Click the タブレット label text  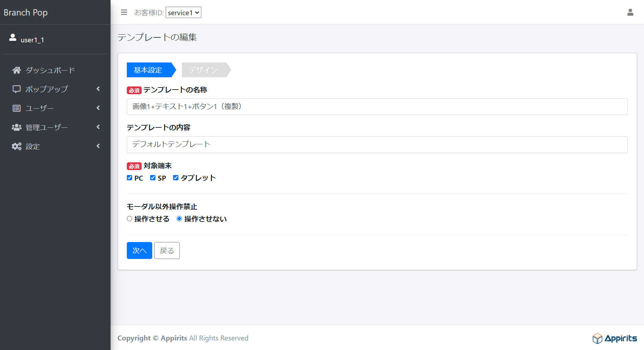click(x=198, y=178)
